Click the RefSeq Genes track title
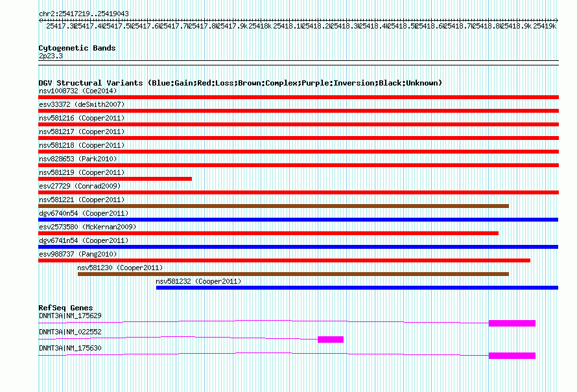The width and height of the screenshot is (577, 392). pyautogui.click(x=66, y=308)
